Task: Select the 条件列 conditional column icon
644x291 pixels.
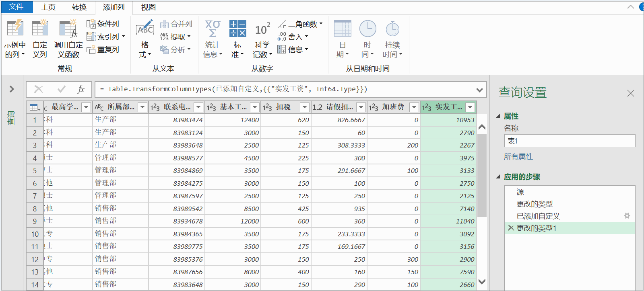Action: pos(91,24)
